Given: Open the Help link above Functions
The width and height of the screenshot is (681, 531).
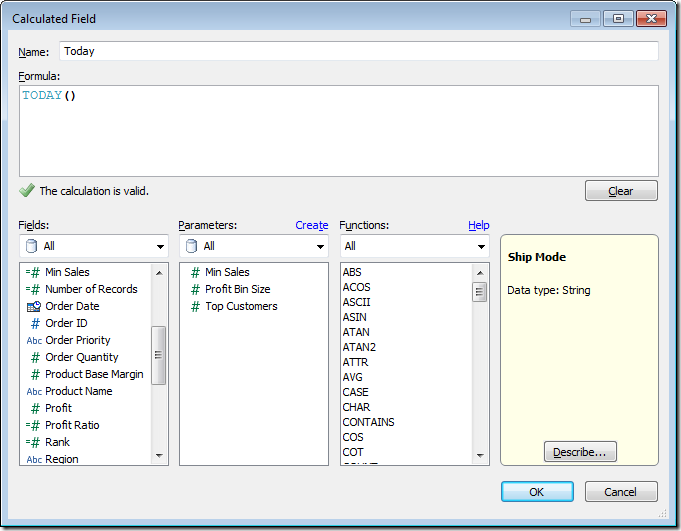Looking at the screenshot, I should click(x=478, y=225).
